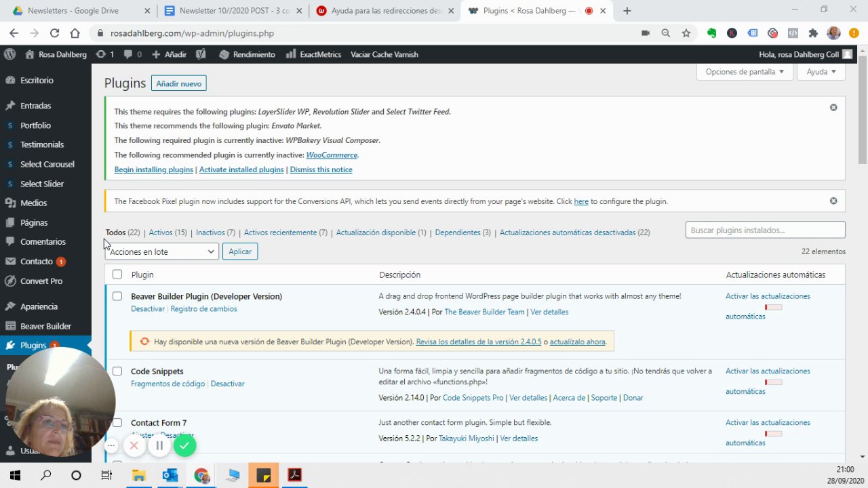Open the Windows Start menu

(x=15, y=475)
